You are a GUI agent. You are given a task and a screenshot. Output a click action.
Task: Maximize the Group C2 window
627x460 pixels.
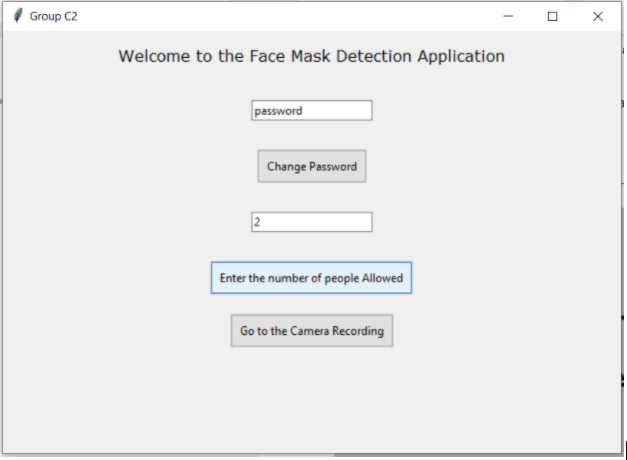[x=552, y=16]
